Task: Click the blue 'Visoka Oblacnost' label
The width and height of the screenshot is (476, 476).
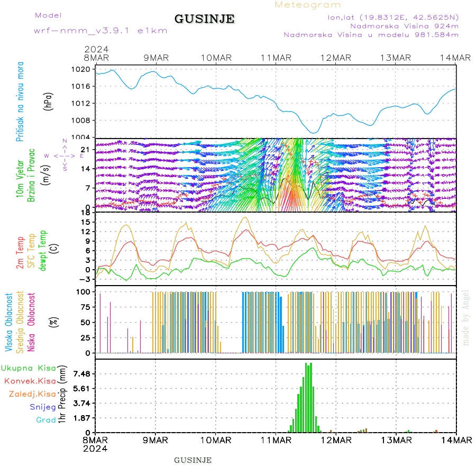Action: pos(9,322)
